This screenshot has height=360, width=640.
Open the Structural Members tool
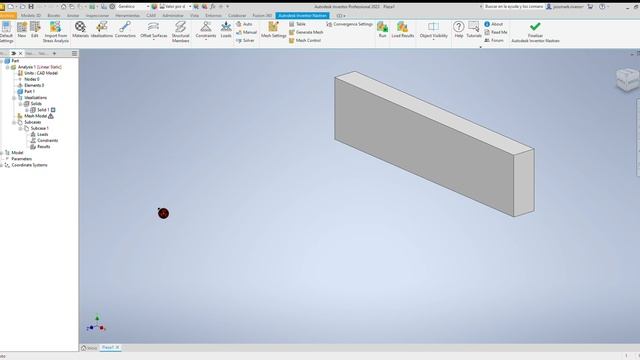[180, 32]
